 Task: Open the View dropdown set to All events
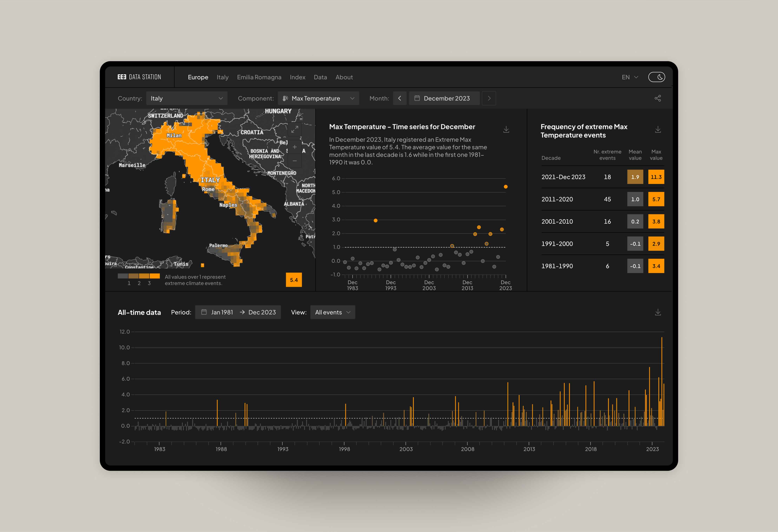pos(333,312)
